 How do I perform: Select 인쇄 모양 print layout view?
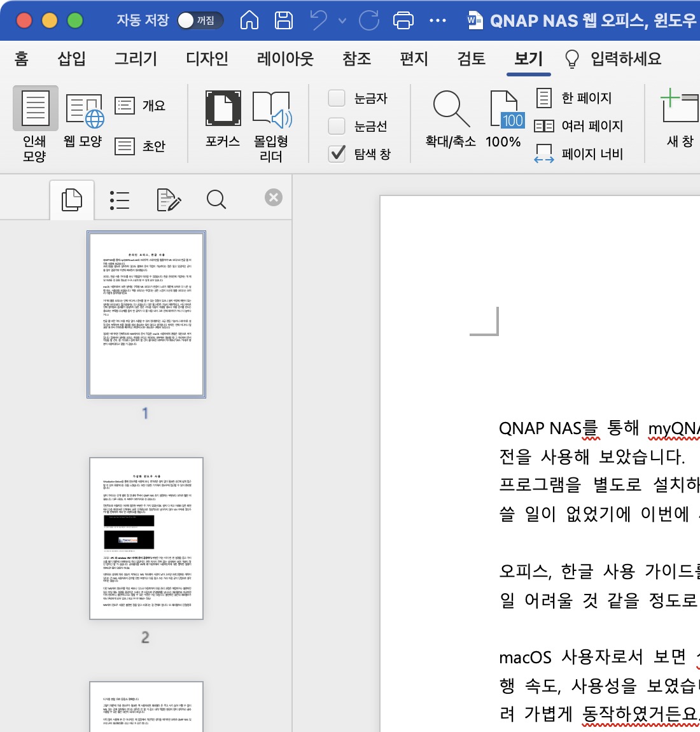coord(35,124)
